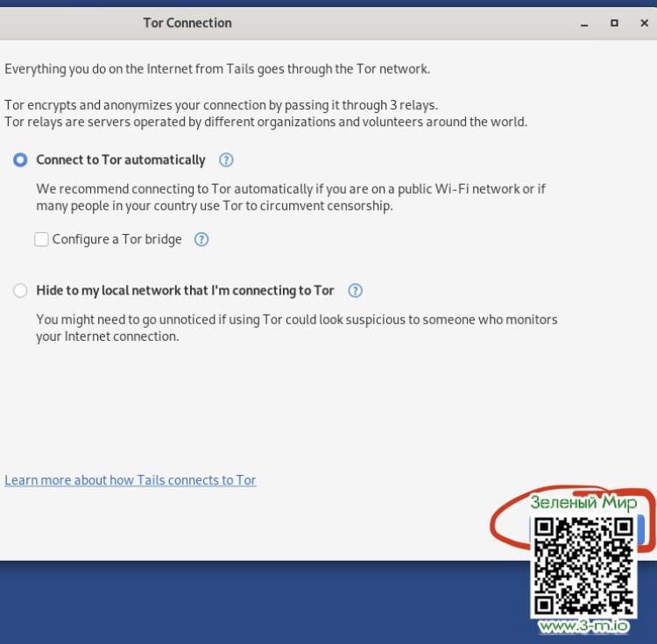The height and width of the screenshot is (644, 657).
Task: Select the Connect to Tor automatically radio button
Action: coord(20,160)
